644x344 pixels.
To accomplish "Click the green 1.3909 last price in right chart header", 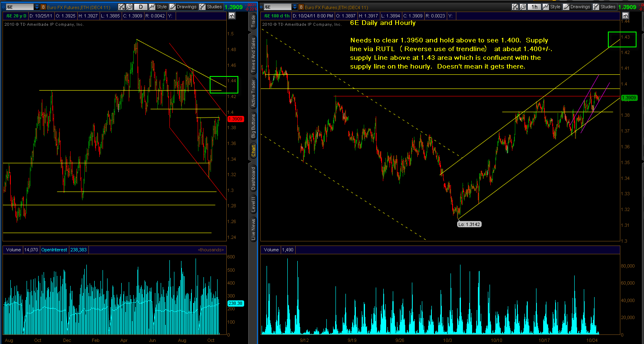I will point(627,7).
